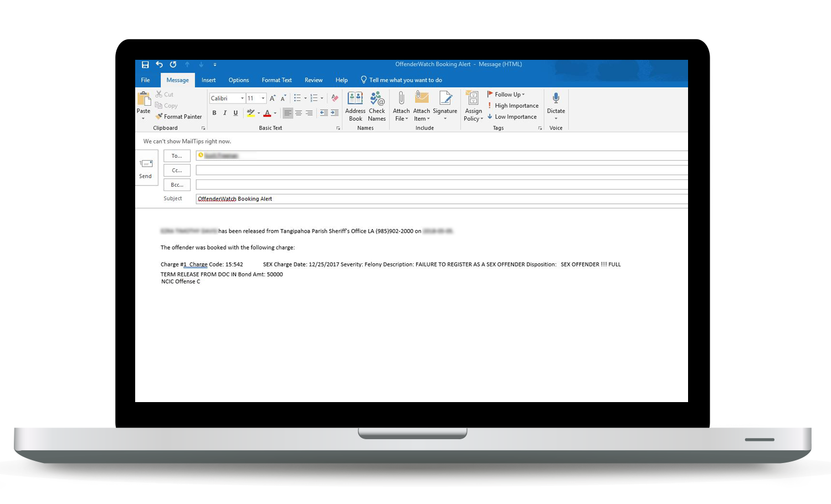The width and height of the screenshot is (831, 504).
Task: Click in the Cc recipients field
Action: point(442,170)
